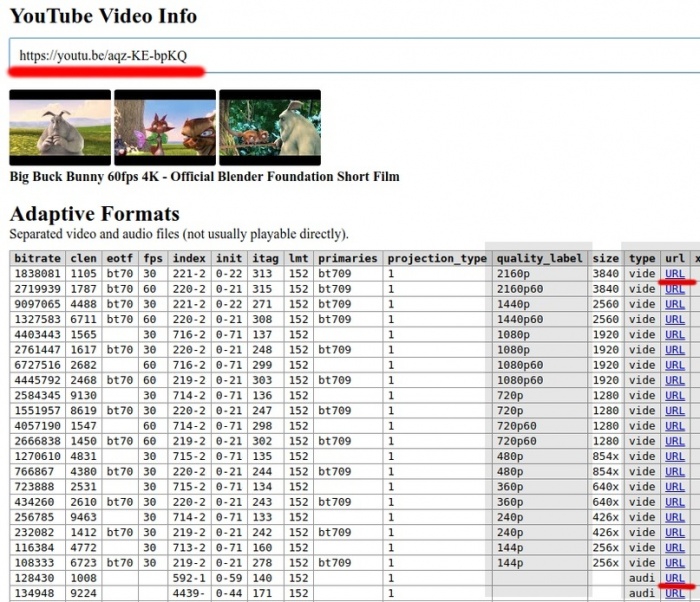Open URL link for itag 137 row
700x602 pixels.
[675, 334]
